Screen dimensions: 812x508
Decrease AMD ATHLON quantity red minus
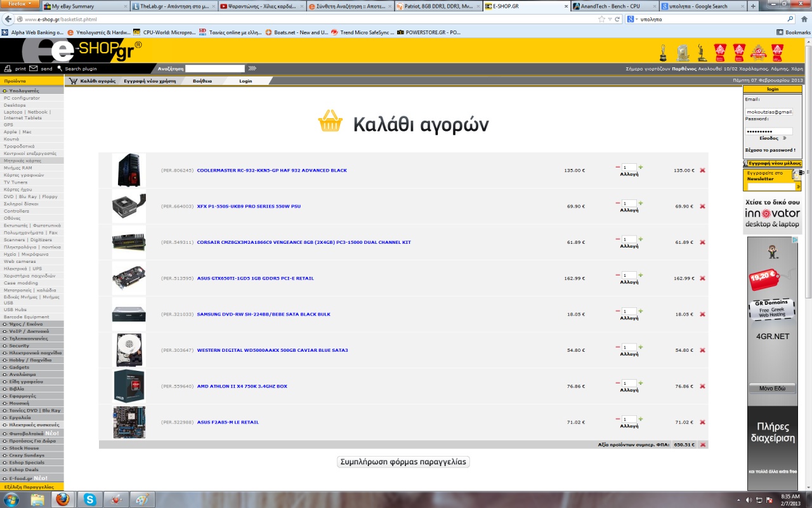tap(618, 383)
